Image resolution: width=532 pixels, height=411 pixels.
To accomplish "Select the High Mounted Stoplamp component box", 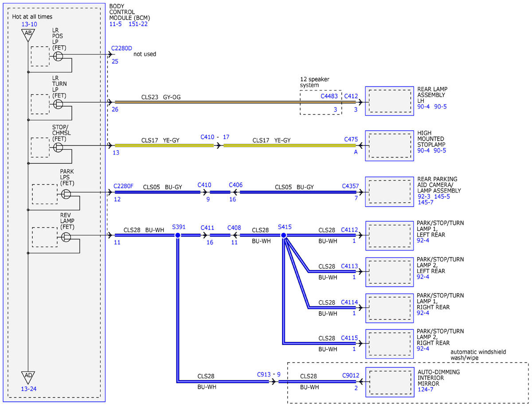I will point(389,145).
